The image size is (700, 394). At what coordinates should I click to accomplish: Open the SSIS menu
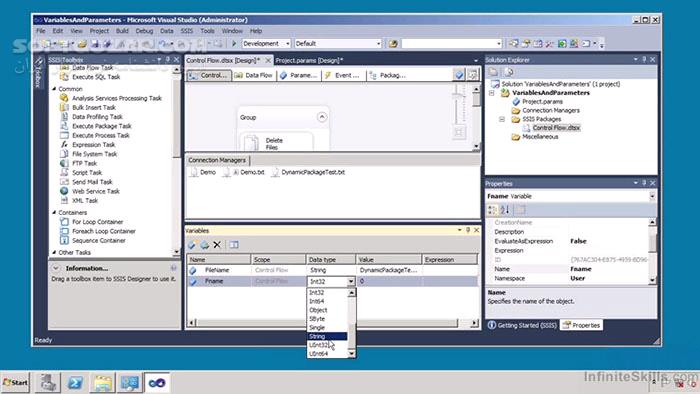187,31
